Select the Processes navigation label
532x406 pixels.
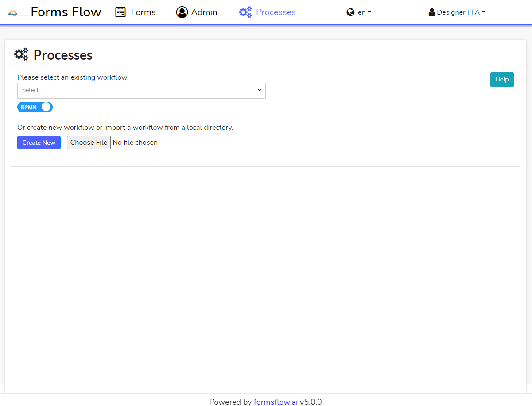point(276,12)
